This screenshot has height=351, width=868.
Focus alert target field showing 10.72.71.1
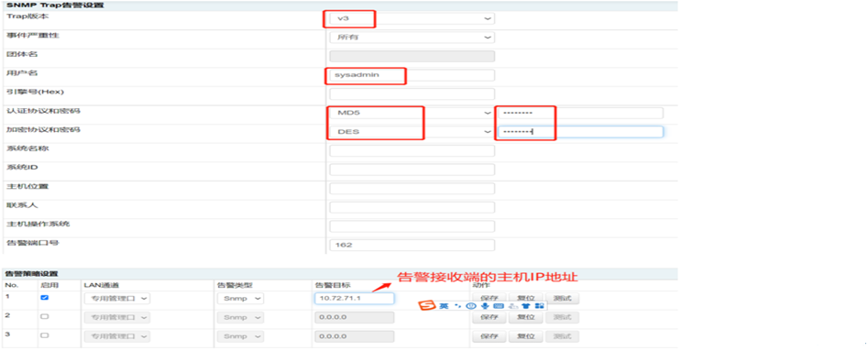354,299
